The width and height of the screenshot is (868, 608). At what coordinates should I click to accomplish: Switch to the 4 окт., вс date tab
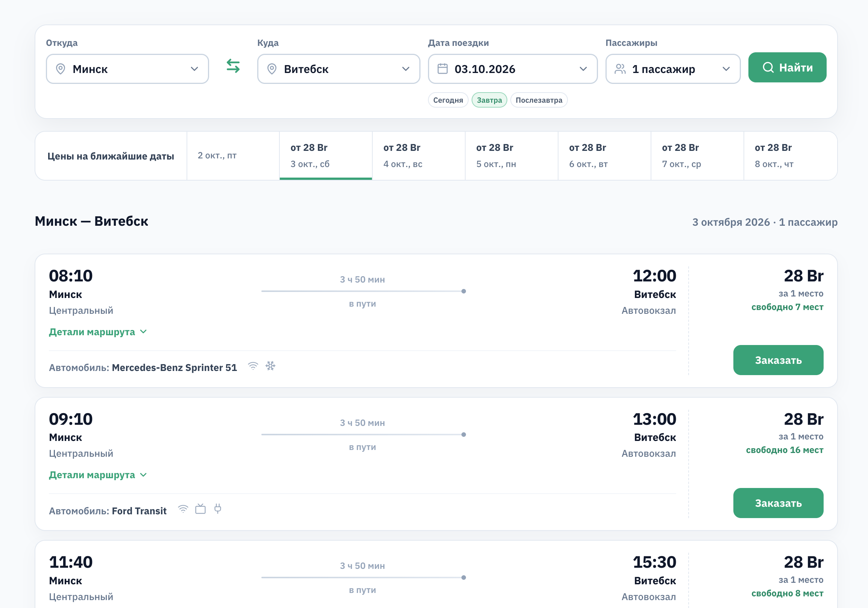point(419,156)
